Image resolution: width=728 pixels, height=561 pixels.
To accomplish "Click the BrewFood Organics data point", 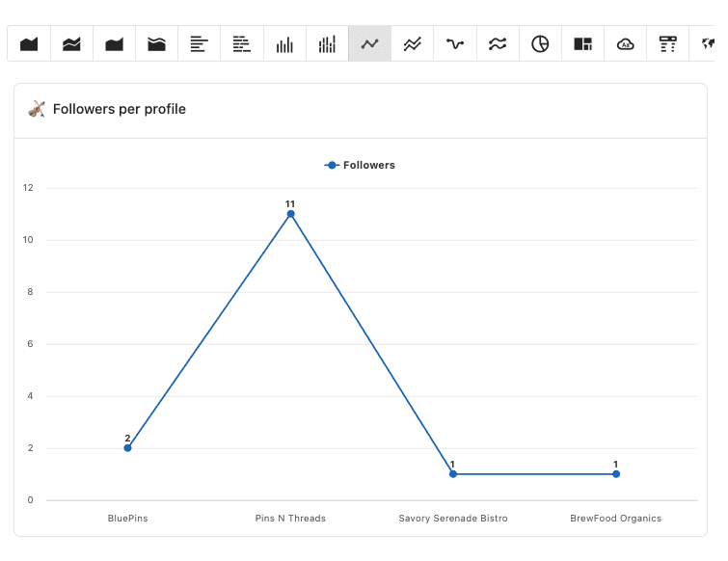I will [x=616, y=474].
